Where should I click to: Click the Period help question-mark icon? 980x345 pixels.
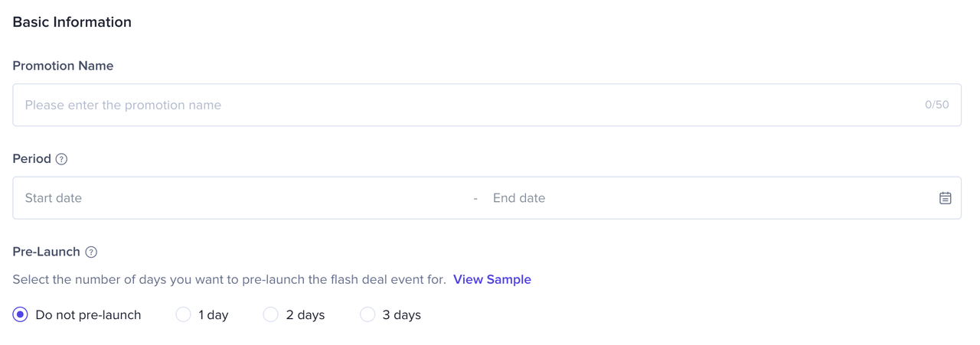[x=61, y=159]
